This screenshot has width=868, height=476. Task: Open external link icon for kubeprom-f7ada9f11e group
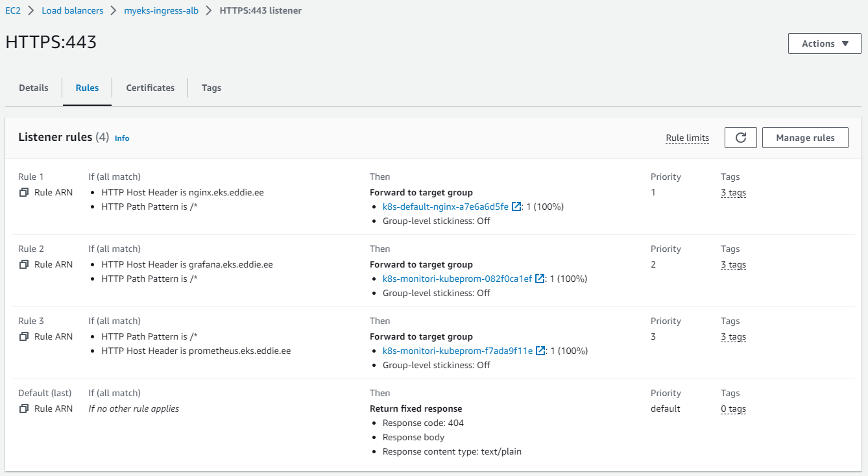click(x=540, y=351)
